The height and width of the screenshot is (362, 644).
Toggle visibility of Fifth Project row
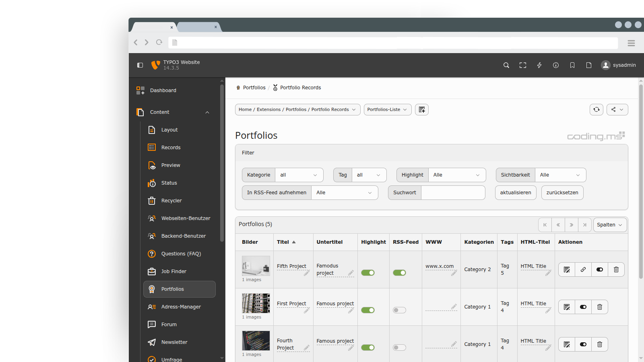coord(600,269)
